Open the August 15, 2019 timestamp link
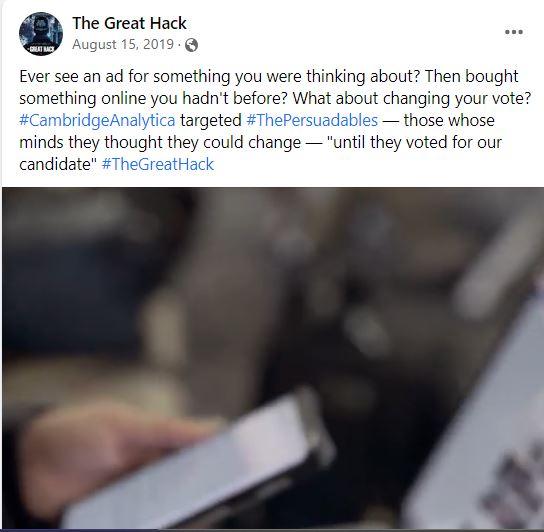Image resolution: width=544 pixels, height=532 pixels. [123, 44]
